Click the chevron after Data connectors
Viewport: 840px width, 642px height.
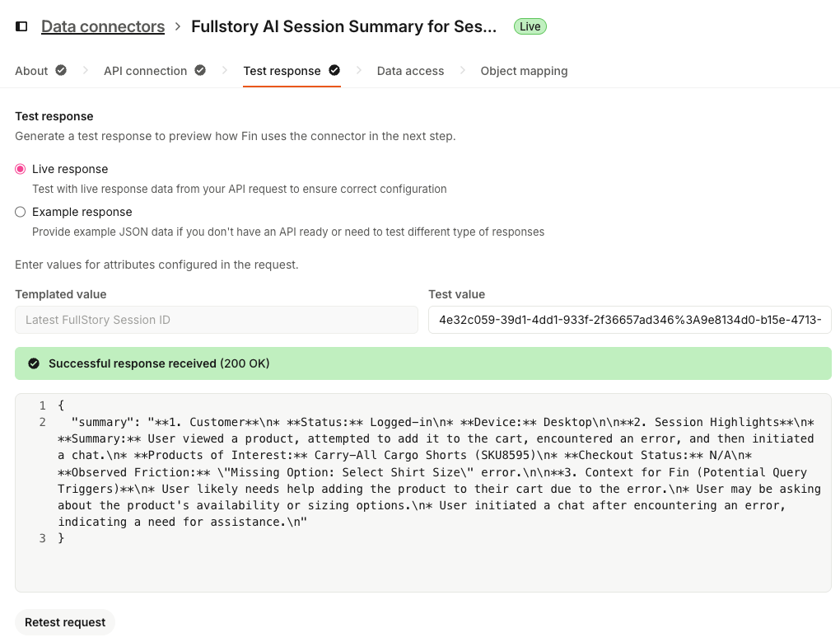point(178,27)
